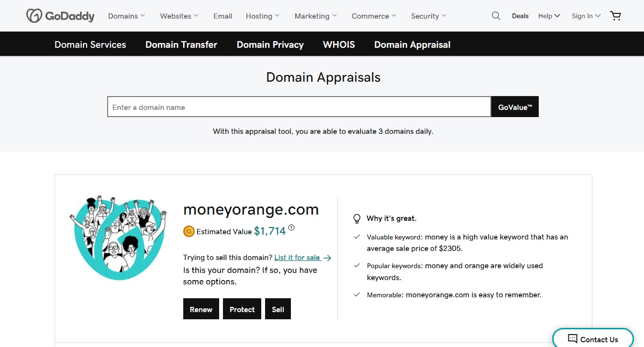Follow the List it for sale link
Image resolution: width=644 pixels, height=347 pixels.
[297, 258]
